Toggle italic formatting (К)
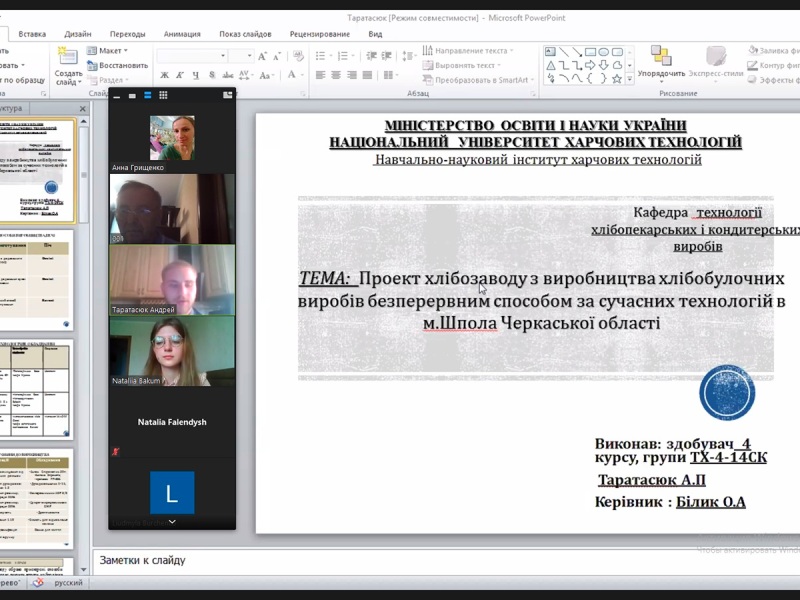The width and height of the screenshot is (800, 600). [179, 75]
